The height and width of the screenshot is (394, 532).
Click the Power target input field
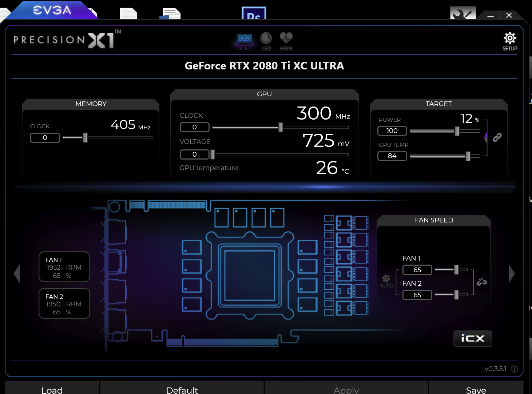[x=392, y=131]
